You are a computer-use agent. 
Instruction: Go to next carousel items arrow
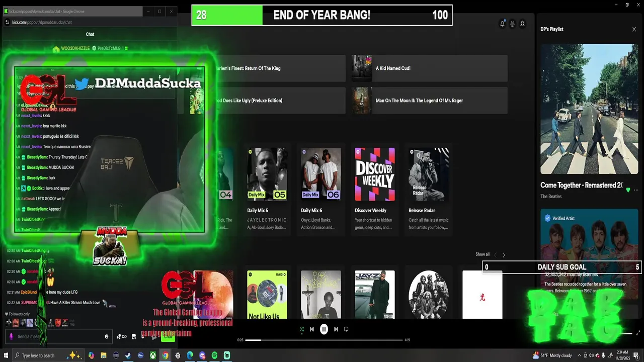[x=504, y=255]
